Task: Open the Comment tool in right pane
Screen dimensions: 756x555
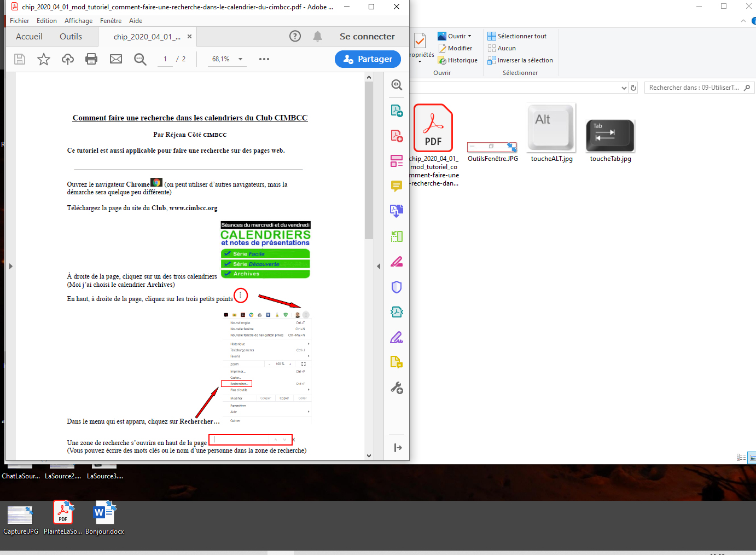Action: pos(397,186)
